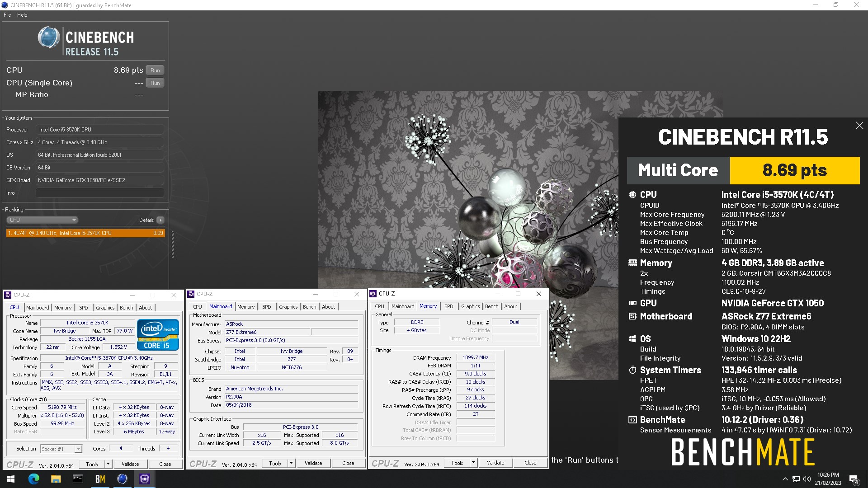Click the Core Speed 5198.79 MHz field
This screenshot has height=488, width=868.
point(62,407)
